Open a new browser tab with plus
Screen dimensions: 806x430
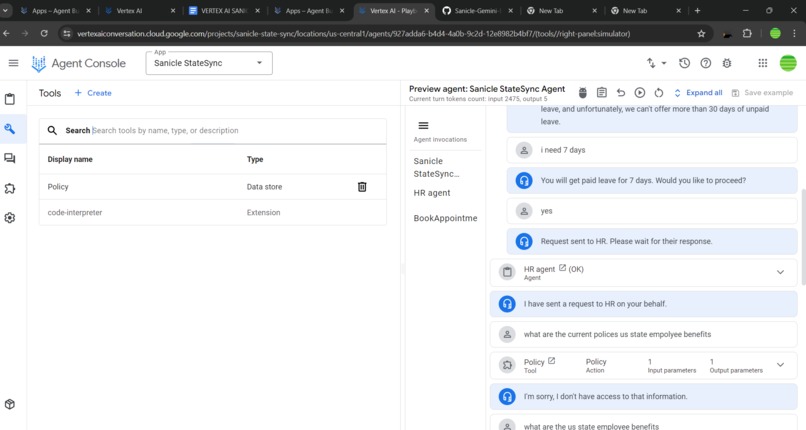click(697, 11)
